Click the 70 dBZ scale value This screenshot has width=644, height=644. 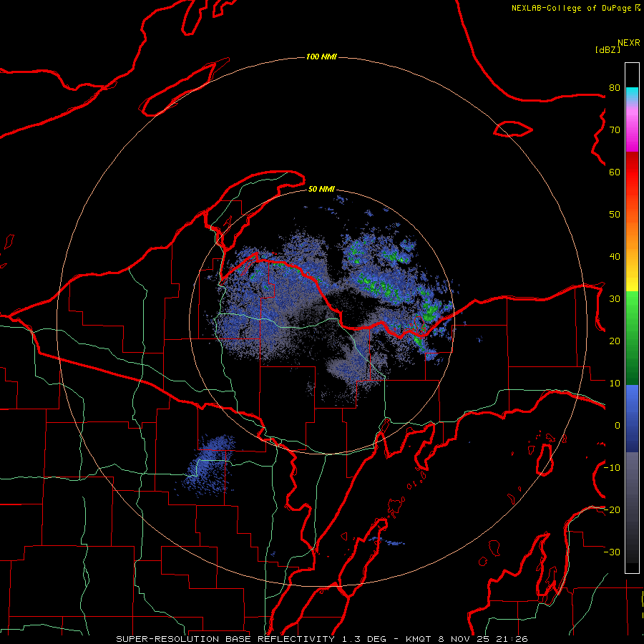click(615, 130)
